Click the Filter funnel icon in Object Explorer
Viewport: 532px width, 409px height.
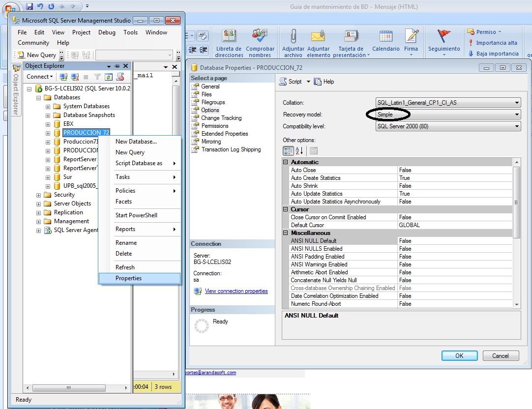(x=97, y=77)
